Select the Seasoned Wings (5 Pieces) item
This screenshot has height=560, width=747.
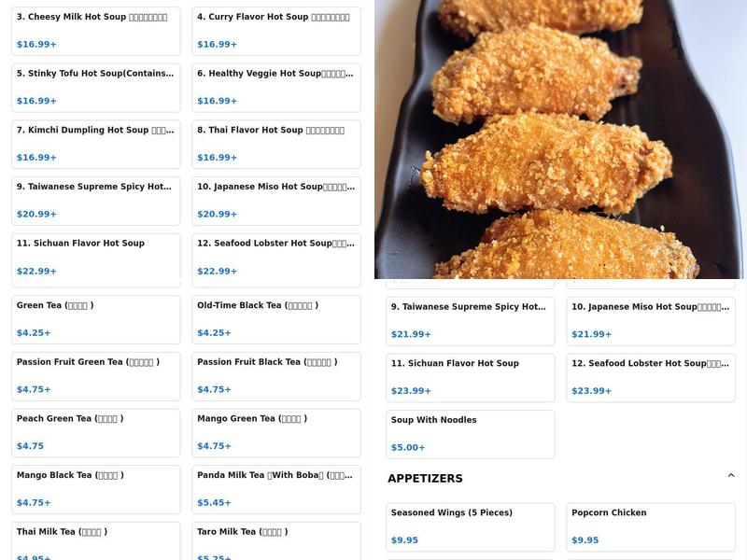pos(470,526)
